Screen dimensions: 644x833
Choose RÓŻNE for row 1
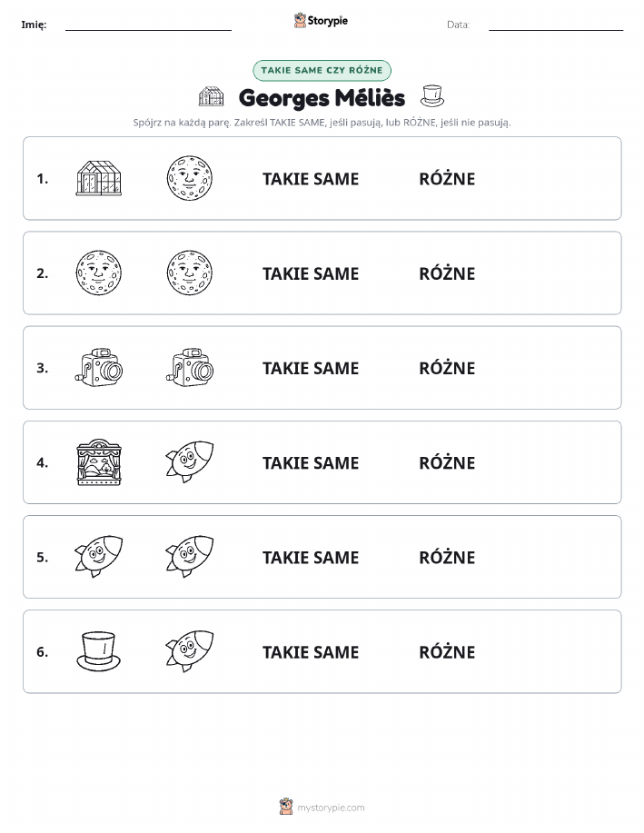tap(447, 179)
